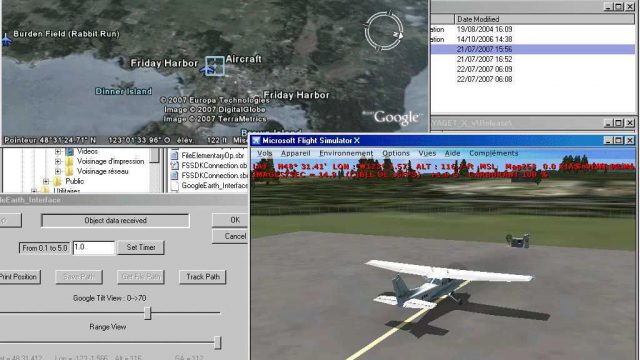Click the FileElementaryOp.sbr file icon
The width and height of the screenshot is (640, 360).
[174, 156]
